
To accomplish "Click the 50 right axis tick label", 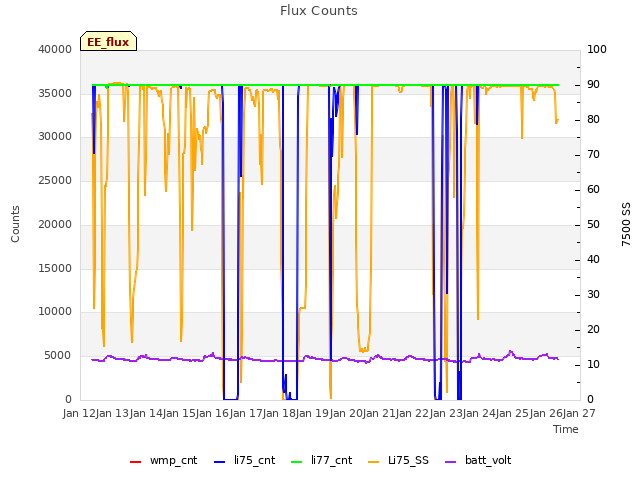I will click(593, 224).
